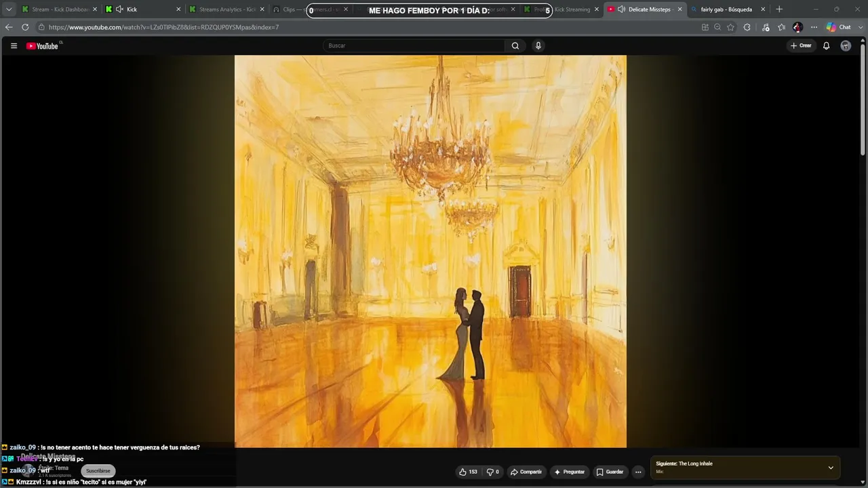Switch to Streams Analytics tab
This screenshot has height=488, width=868.
227,9
